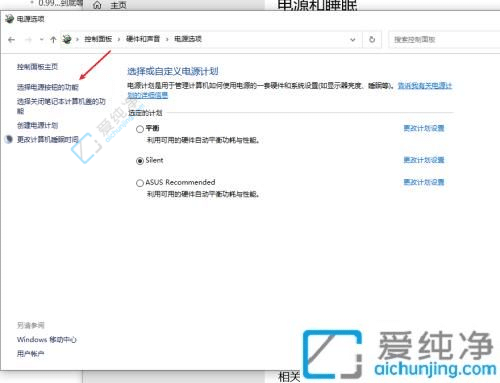Click the power options icon in address bar

pos(67,39)
